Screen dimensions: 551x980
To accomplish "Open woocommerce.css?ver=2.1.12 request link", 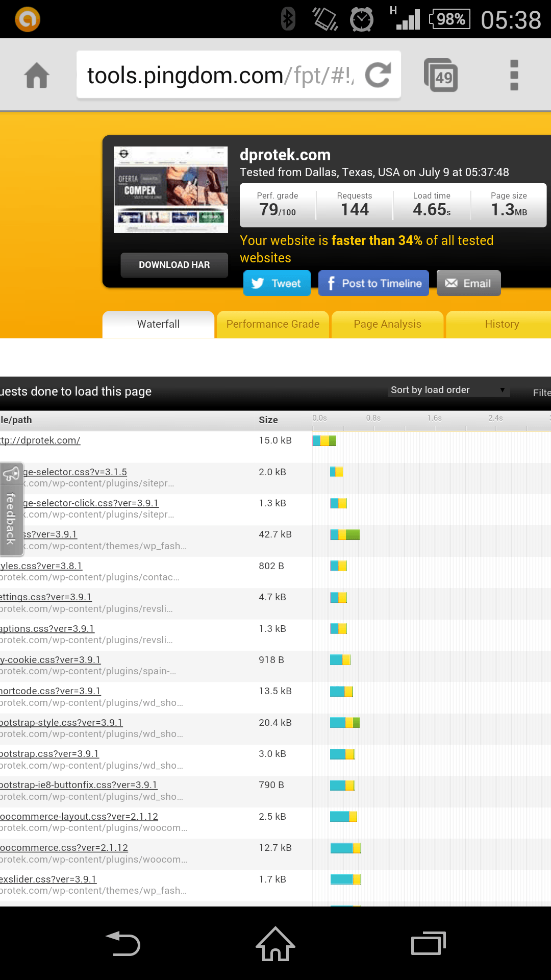I will tap(64, 847).
